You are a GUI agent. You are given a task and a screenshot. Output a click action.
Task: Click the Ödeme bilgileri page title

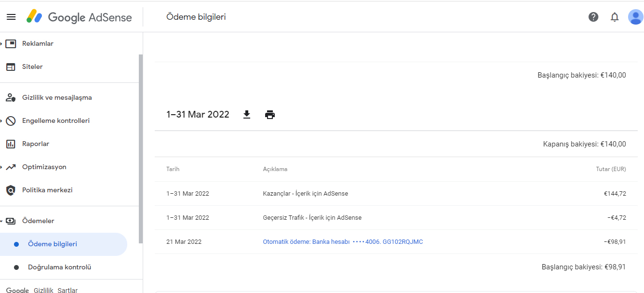point(196,17)
